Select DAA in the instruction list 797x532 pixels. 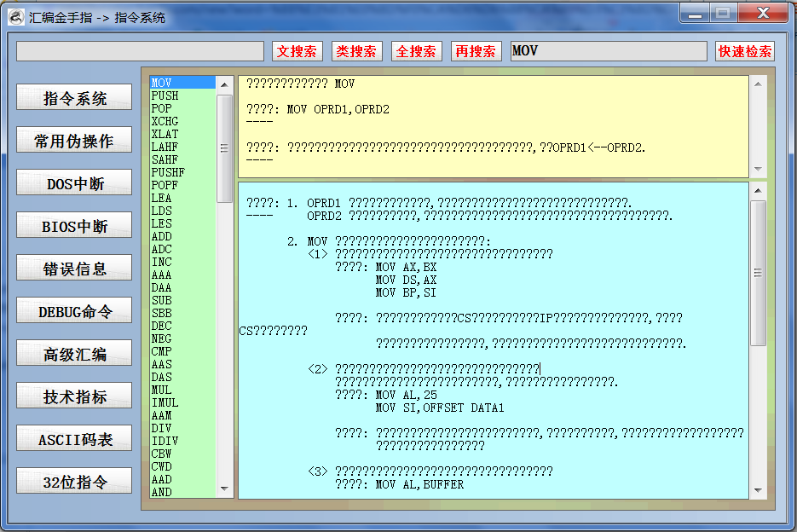tap(182, 287)
